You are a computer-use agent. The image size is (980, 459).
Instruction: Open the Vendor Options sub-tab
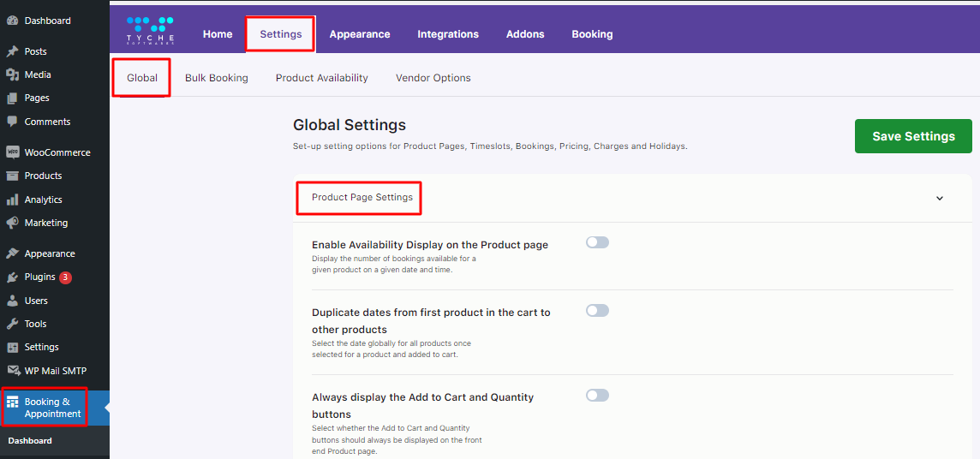[x=433, y=78]
